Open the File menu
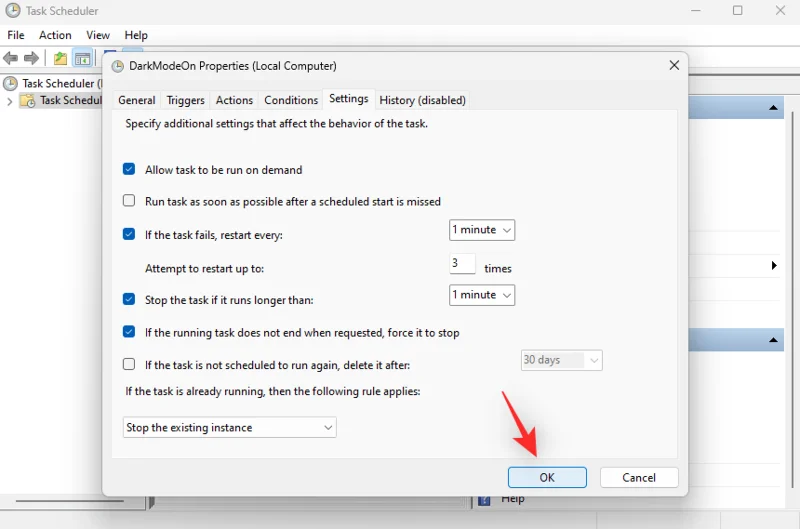Screen dimensions: 800x529 click(x=16, y=35)
